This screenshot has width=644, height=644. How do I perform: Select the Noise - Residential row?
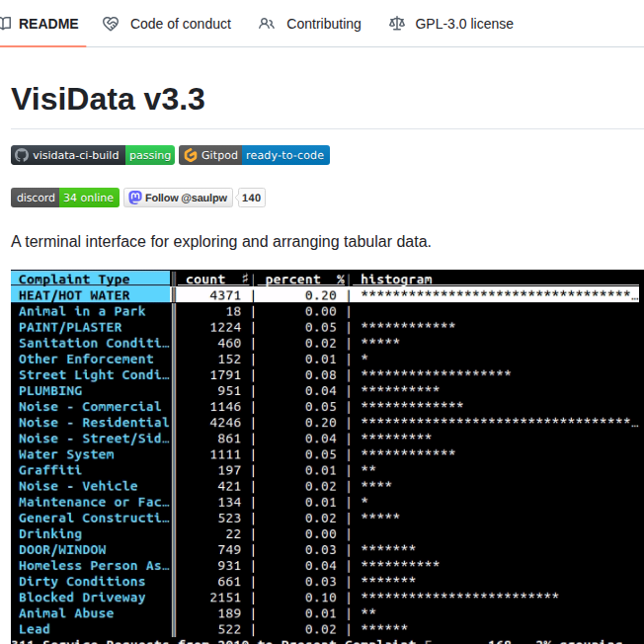325,422
